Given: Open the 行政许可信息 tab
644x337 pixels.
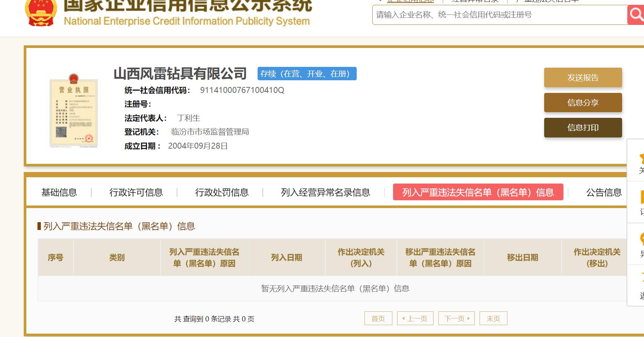Looking at the screenshot, I should pyautogui.click(x=136, y=192).
